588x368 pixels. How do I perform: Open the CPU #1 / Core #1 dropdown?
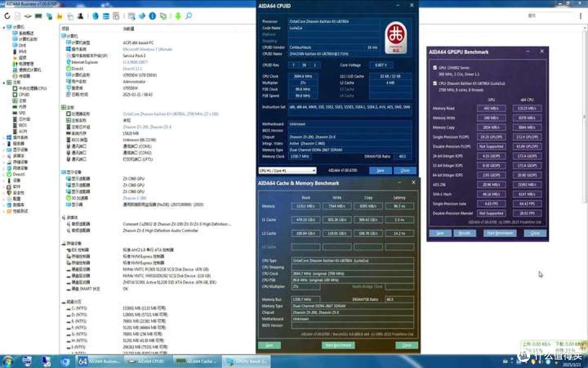click(287, 171)
